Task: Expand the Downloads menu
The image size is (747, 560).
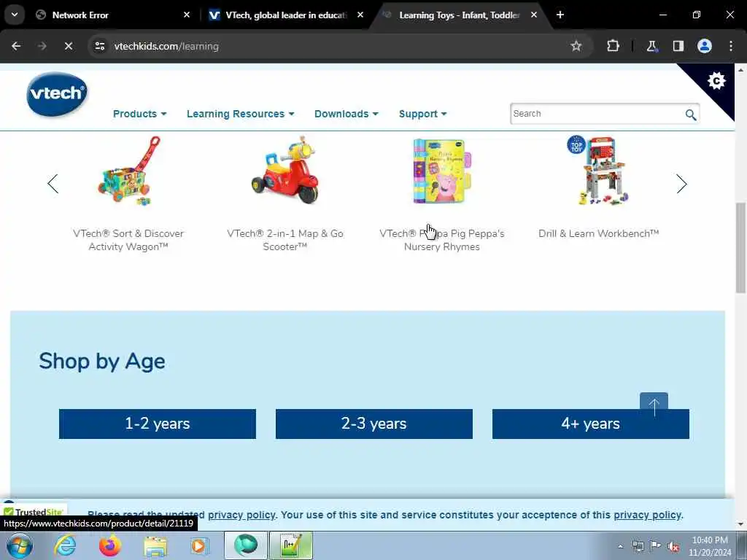Action: [x=347, y=114]
